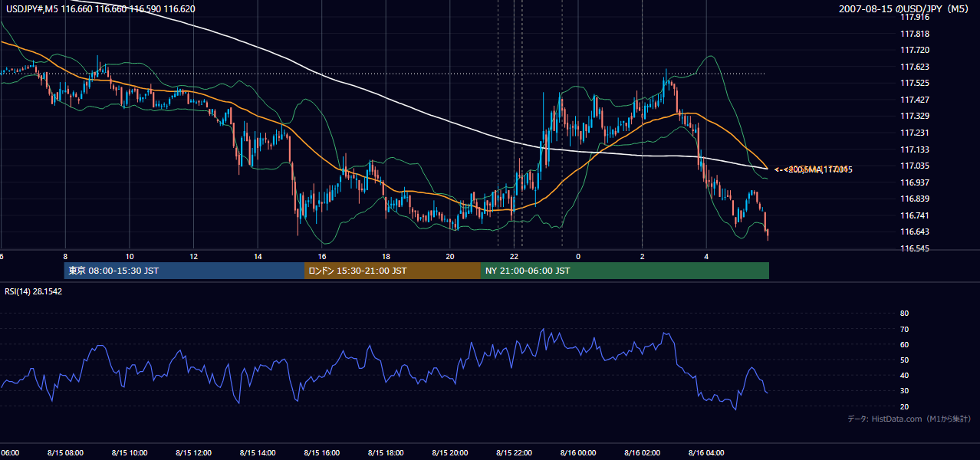Click the RSI scale label 30
Image resolution: width=980 pixels, height=460 pixels.
point(904,391)
